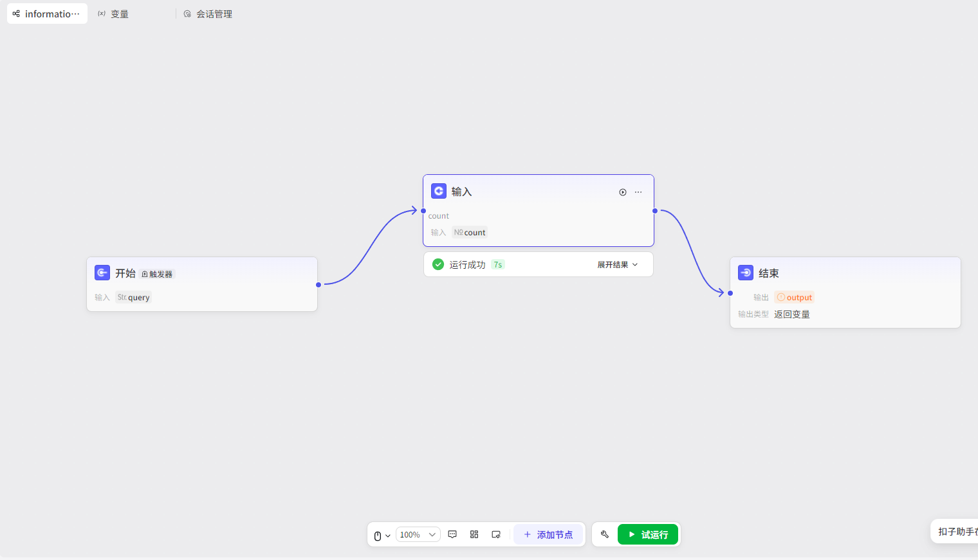Open the mouse interaction mode dropdown

(382, 536)
